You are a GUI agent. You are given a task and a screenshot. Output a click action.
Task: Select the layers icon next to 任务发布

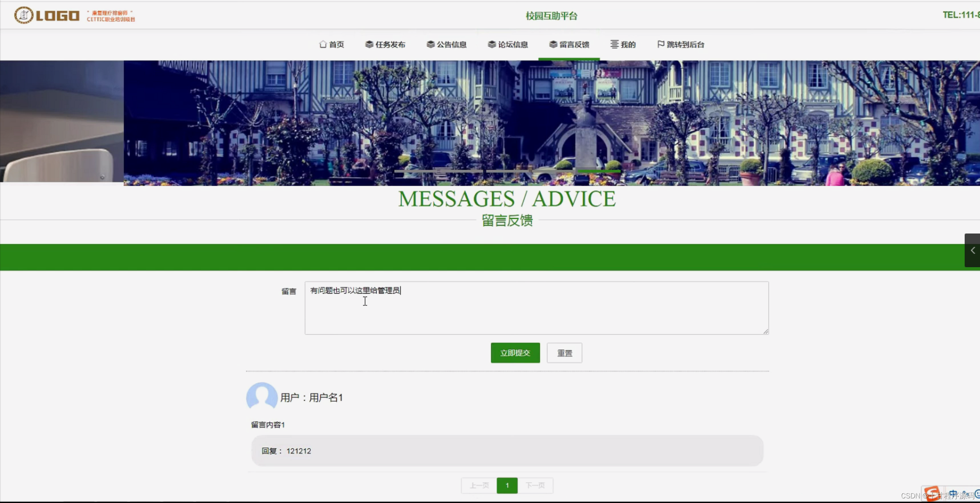(369, 44)
